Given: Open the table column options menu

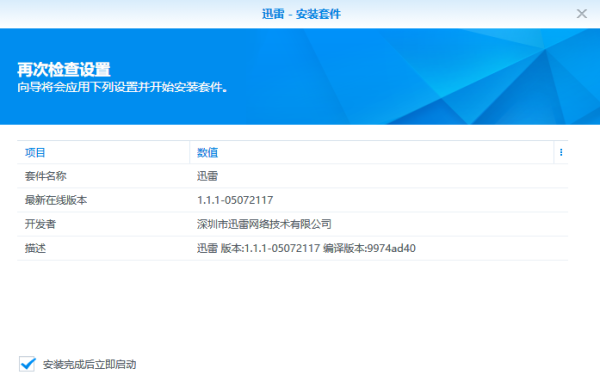Looking at the screenshot, I should tap(561, 152).
